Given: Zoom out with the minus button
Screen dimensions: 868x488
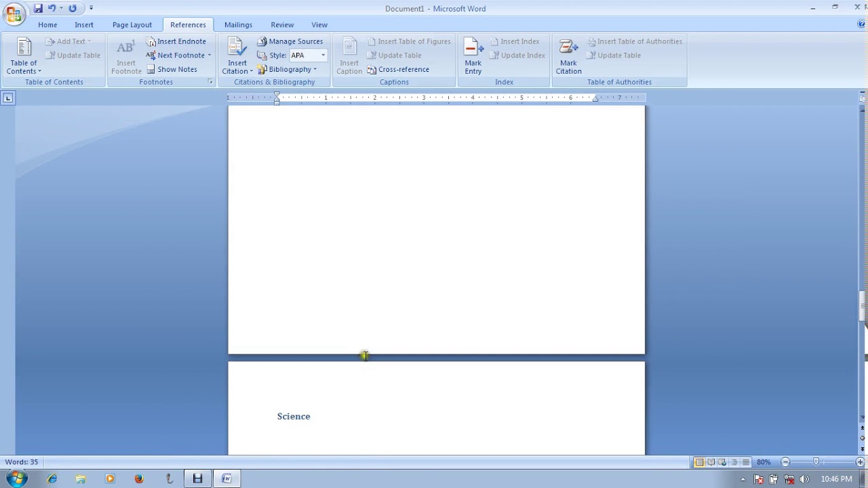Looking at the screenshot, I should click(x=785, y=462).
